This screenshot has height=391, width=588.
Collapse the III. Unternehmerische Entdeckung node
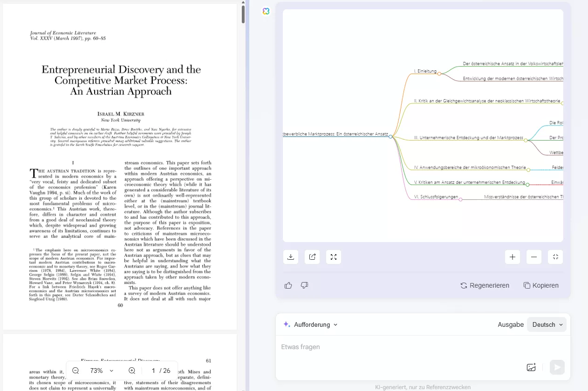(526, 140)
